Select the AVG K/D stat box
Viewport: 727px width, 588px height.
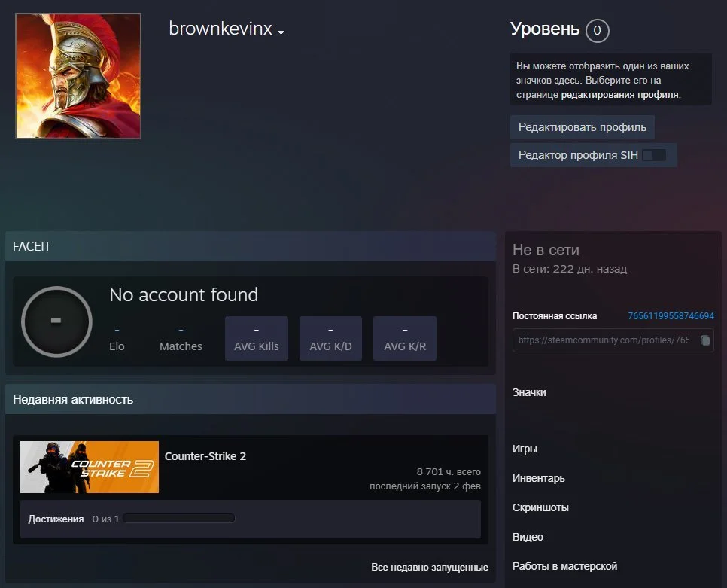pyautogui.click(x=330, y=339)
